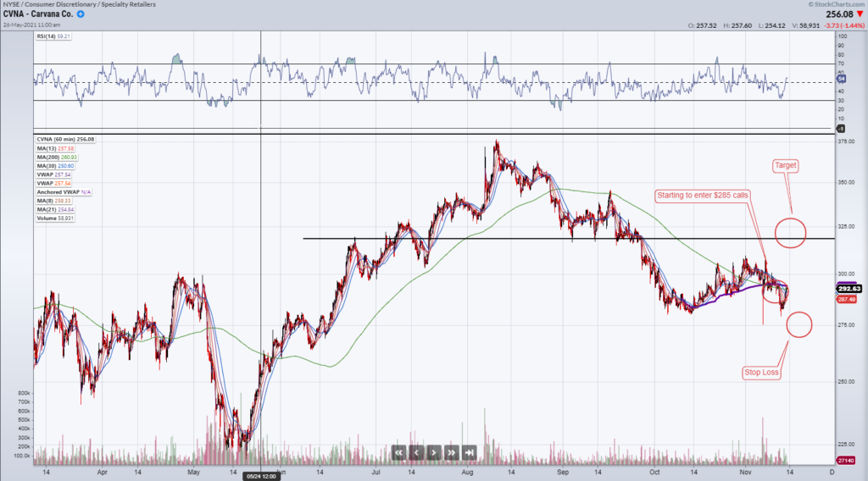The image size is (868, 481).
Task: Select the 'Starting to enter $285 calls' annotation
Action: (x=703, y=195)
